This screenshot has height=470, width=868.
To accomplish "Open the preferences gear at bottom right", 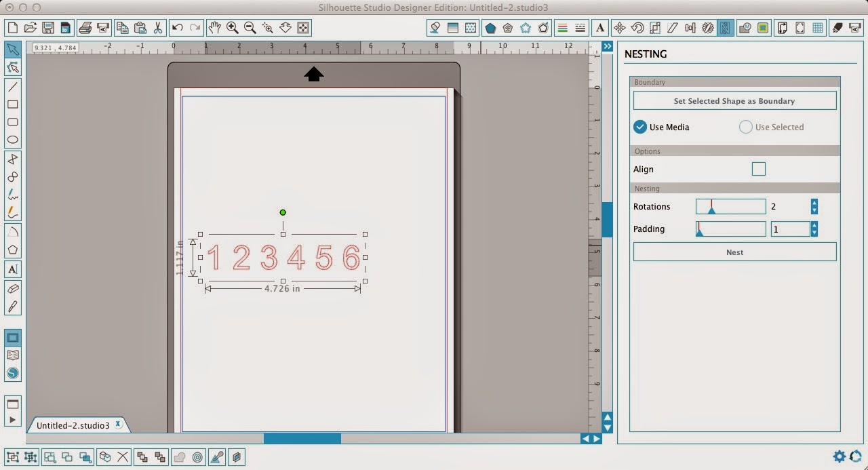I will click(839, 456).
